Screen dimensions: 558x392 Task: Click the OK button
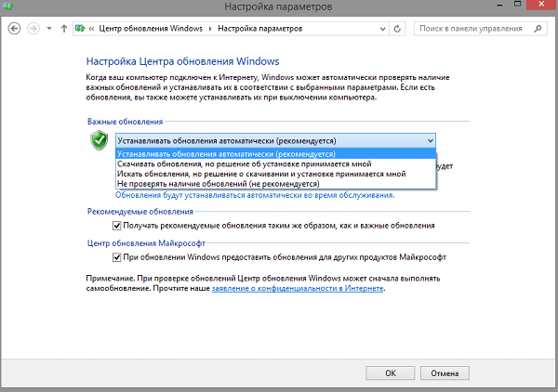point(391,373)
